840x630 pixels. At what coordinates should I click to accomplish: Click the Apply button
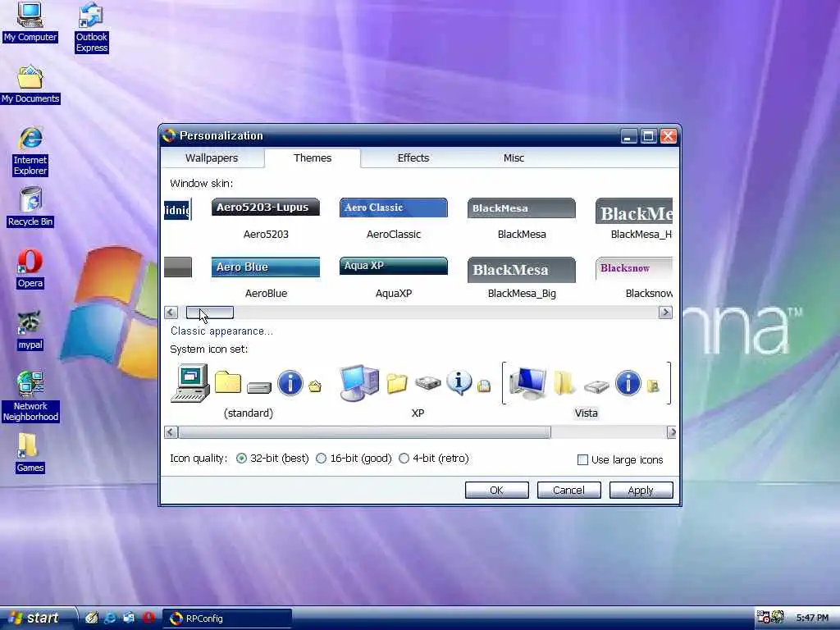[x=641, y=491]
